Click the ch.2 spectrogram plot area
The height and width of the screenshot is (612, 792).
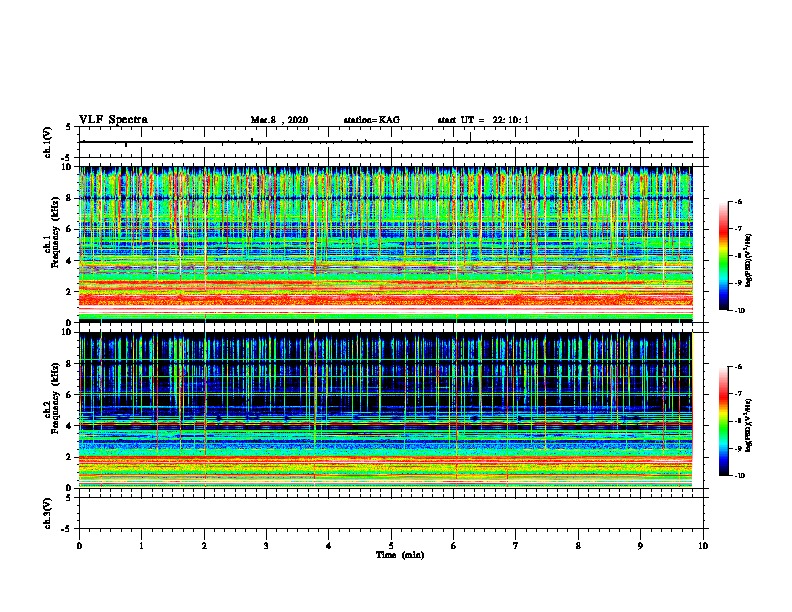386,410
